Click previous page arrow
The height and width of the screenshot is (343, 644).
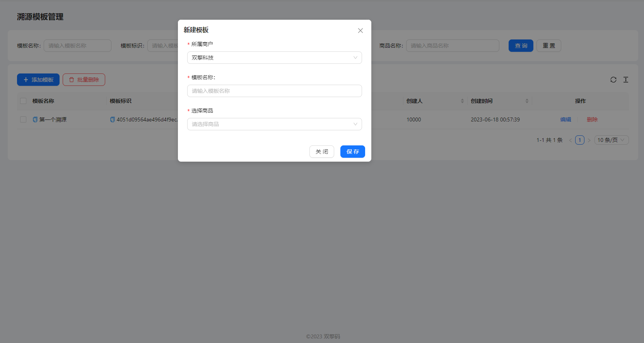571,140
